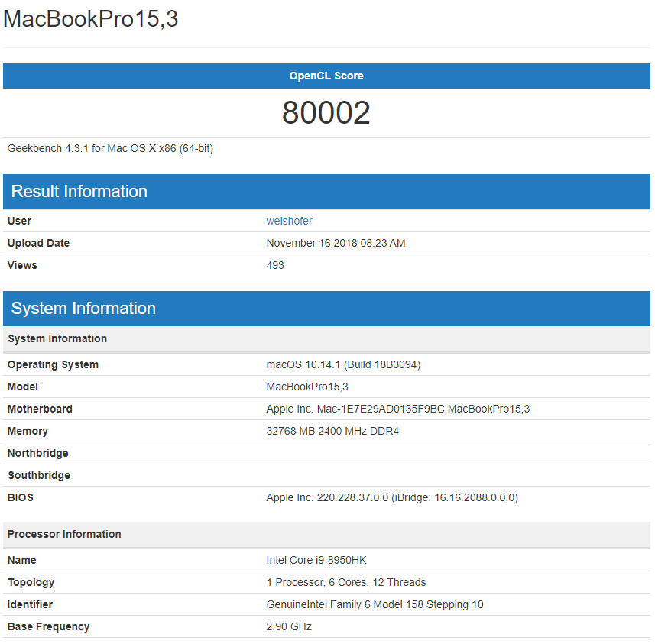This screenshot has height=644, width=655.
Task: Select the Mac-1E7E29AD0135F9BC motherboard value
Action: point(398,409)
